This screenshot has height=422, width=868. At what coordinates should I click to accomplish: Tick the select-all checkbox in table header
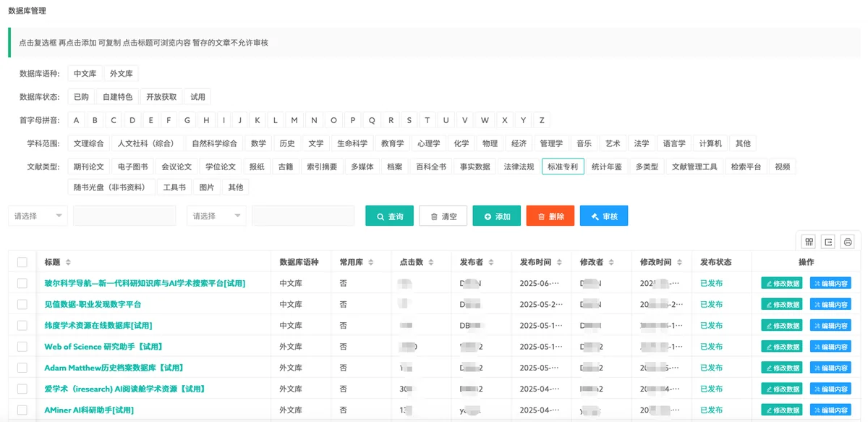tap(22, 262)
